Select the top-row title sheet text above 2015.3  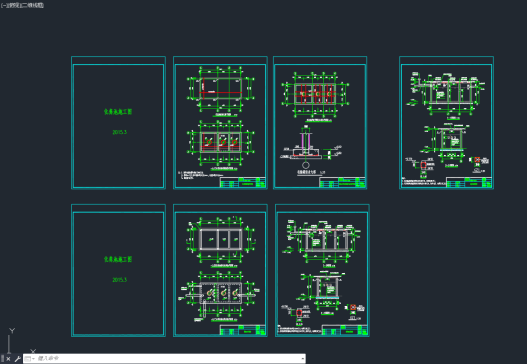[118, 112]
